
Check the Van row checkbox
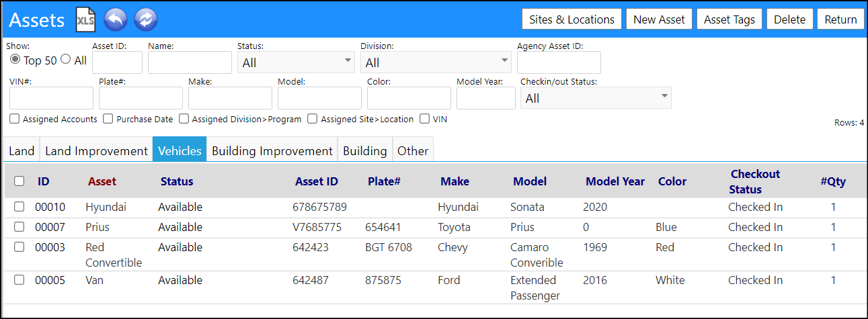click(19, 280)
